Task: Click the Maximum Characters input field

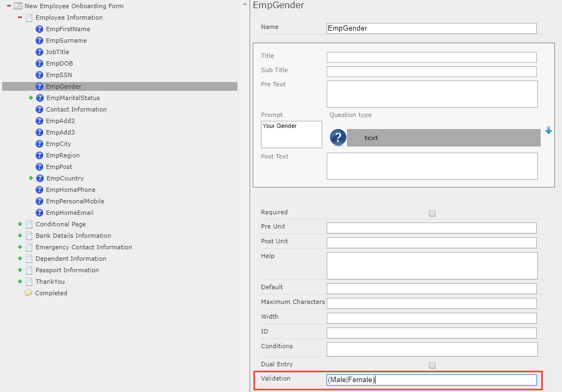Action: [x=431, y=303]
